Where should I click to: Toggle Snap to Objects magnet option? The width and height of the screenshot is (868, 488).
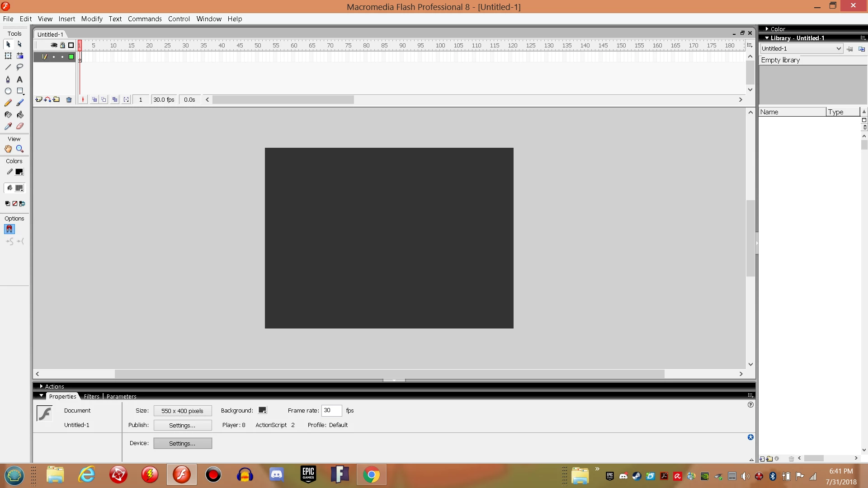pos(9,229)
